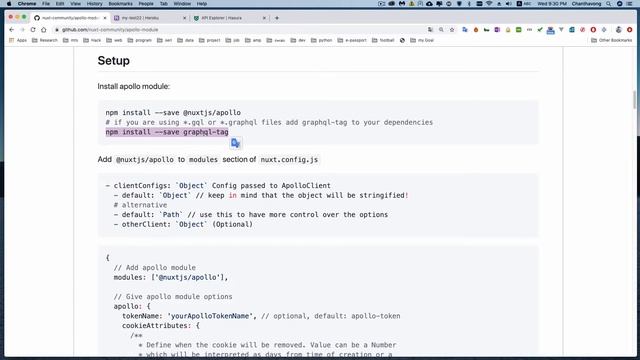Close the nuxt-community/apollo-module tab

click(x=105, y=18)
